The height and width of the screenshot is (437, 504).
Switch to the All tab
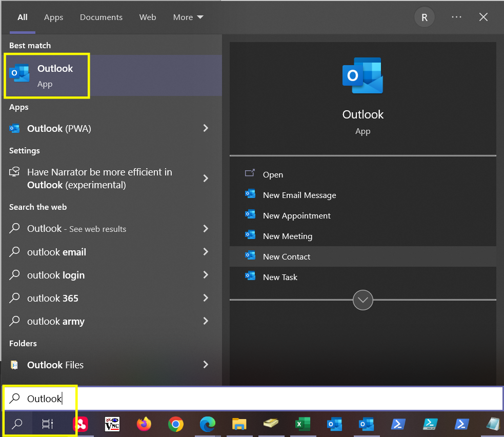[23, 17]
